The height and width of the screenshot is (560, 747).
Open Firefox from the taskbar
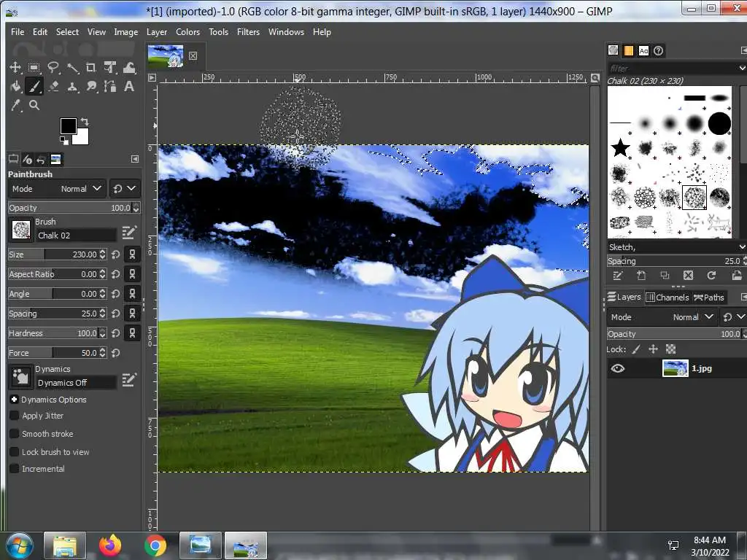pyautogui.click(x=111, y=545)
